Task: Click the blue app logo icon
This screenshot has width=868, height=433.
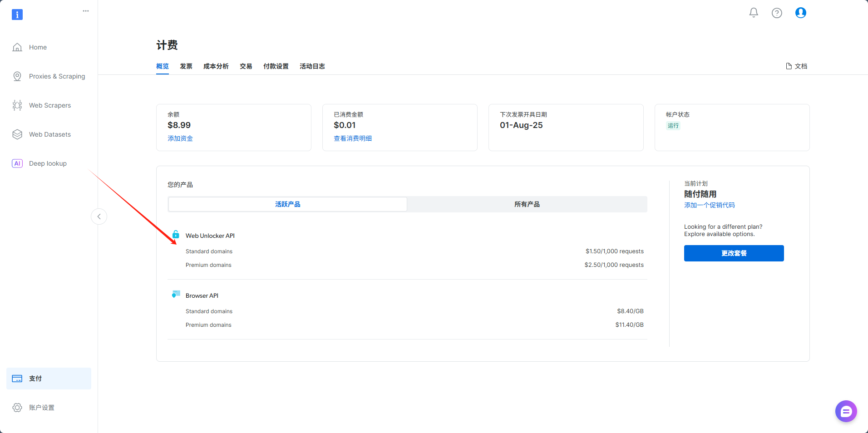Action: tap(17, 15)
